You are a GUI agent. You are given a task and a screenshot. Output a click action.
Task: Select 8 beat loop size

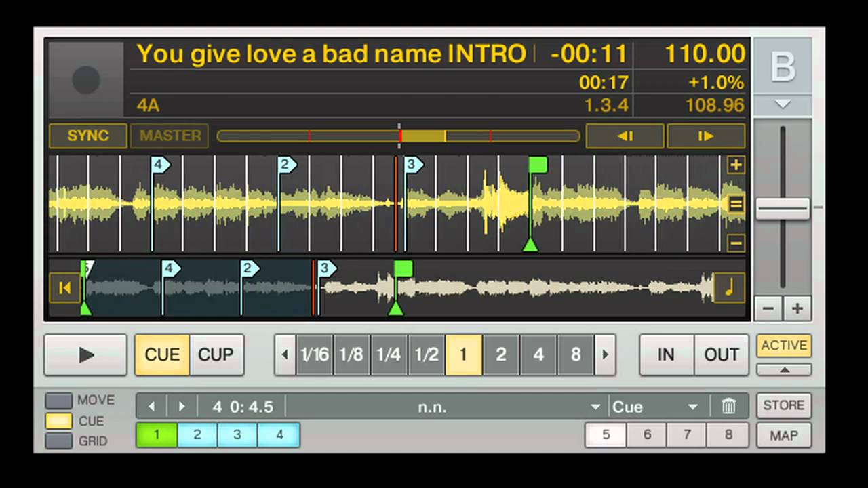click(576, 354)
